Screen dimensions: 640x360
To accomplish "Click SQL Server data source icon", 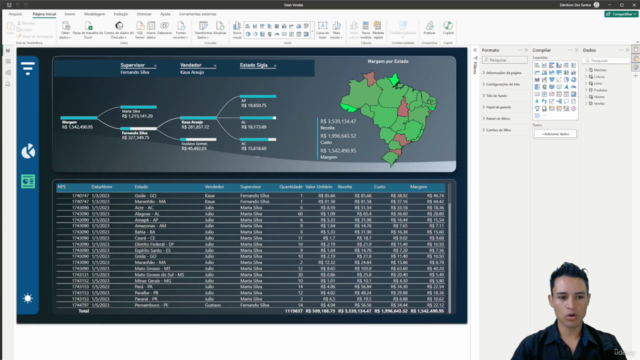I will click(140, 30).
